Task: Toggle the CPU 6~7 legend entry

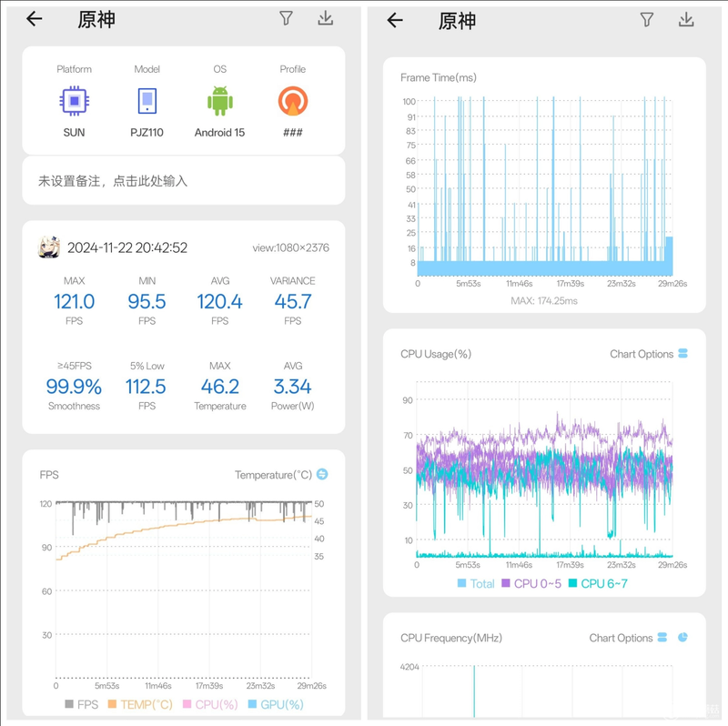Action: tap(598, 583)
